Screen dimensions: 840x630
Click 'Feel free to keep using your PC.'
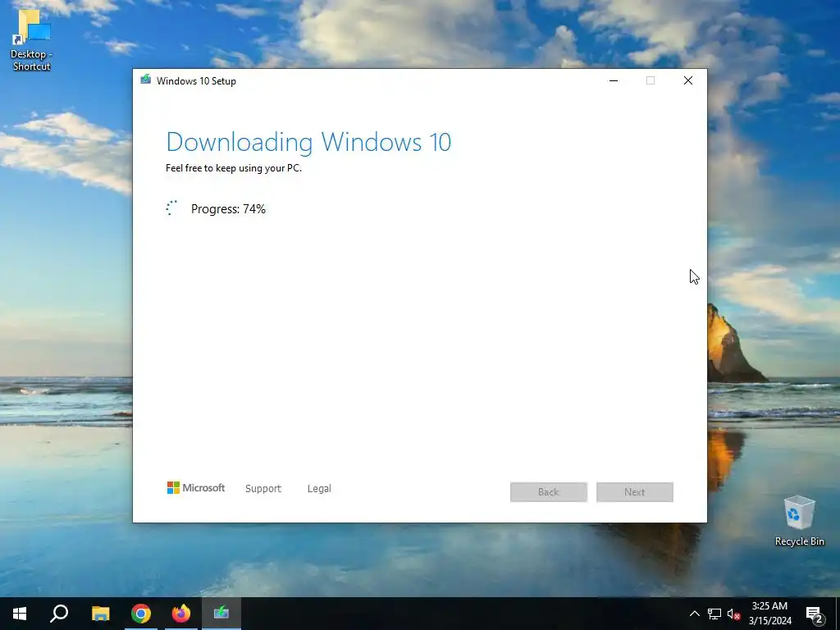coord(234,167)
